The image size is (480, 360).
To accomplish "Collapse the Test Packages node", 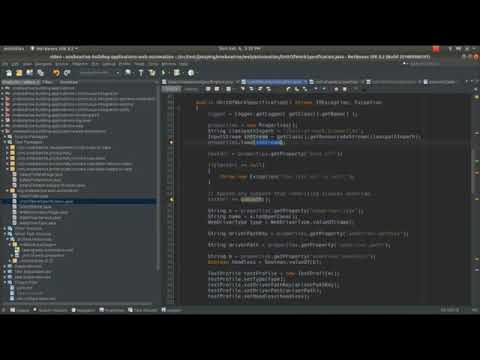I will point(6,142).
